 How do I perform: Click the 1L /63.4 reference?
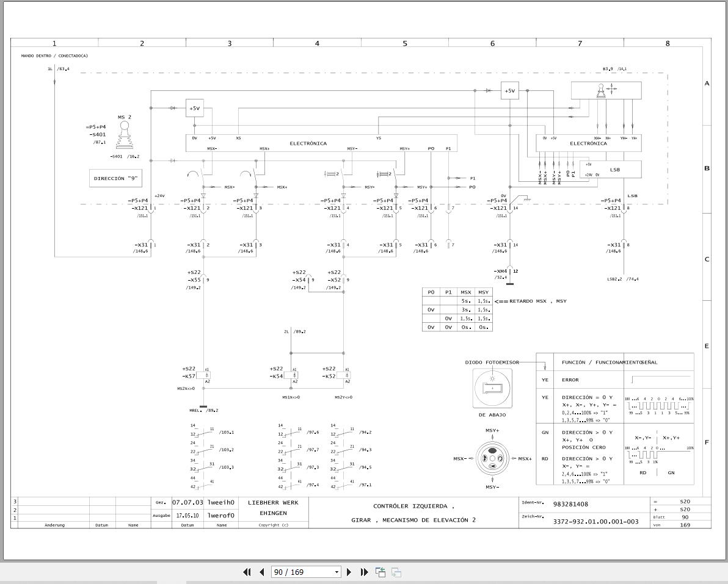coord(58,68)
